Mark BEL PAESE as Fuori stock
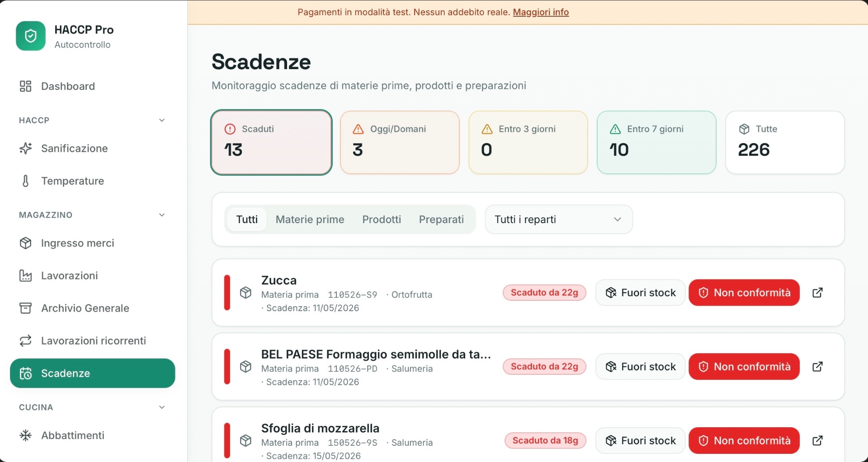Viewport: 868px width, 462px height. pyautogui.click(x=640, y=367)
